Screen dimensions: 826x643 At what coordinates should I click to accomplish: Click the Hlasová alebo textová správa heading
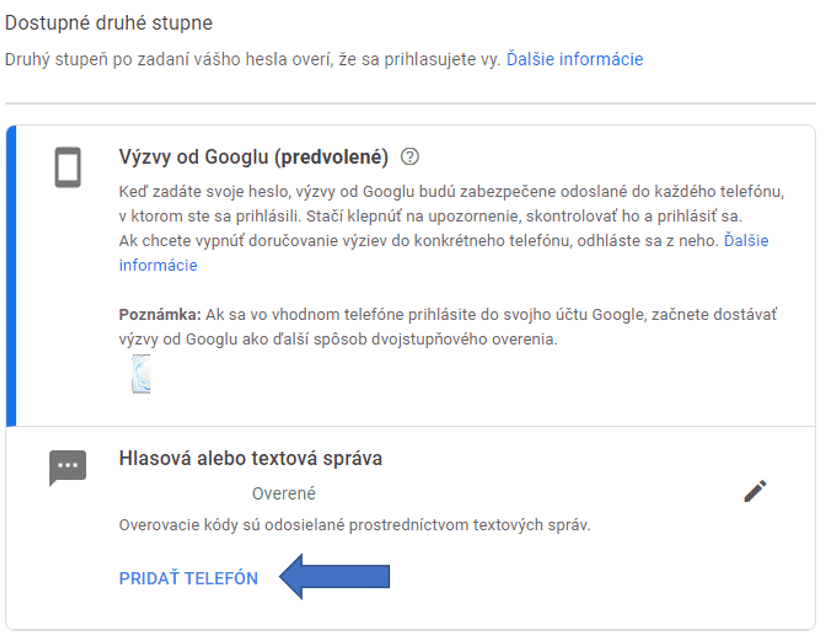click(x=250, y=459)
